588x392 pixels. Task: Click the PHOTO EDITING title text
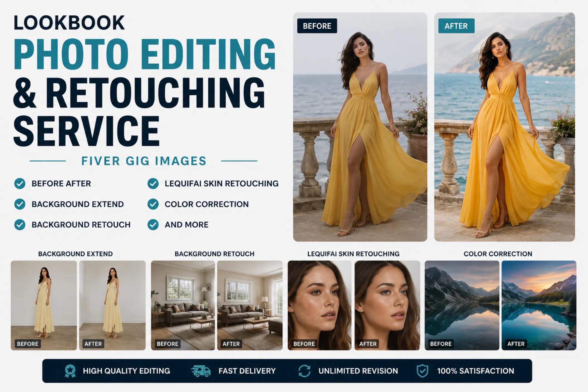tap(144, 54)
